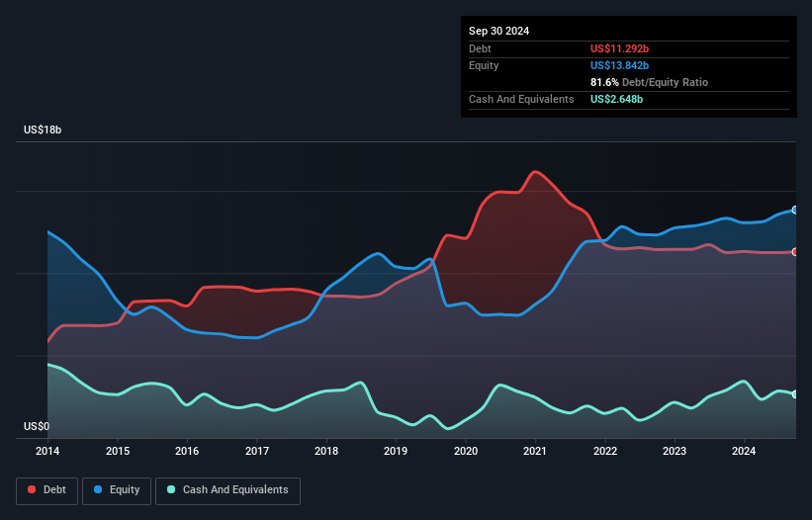812x520 pixels.
Task: Click Cash And Equivalents label in tooltip
Action: [521, 99]
